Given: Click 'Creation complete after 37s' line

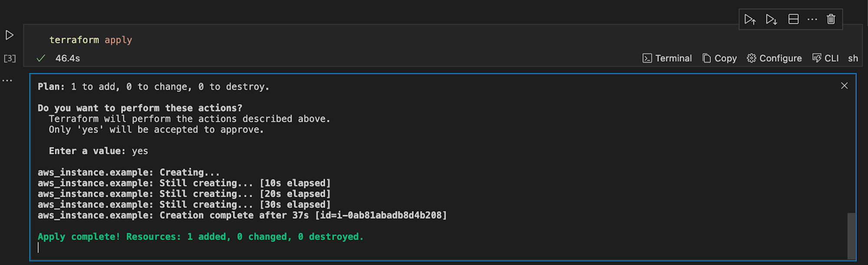Looking at the screenshot, I should (x=242, y=216).
